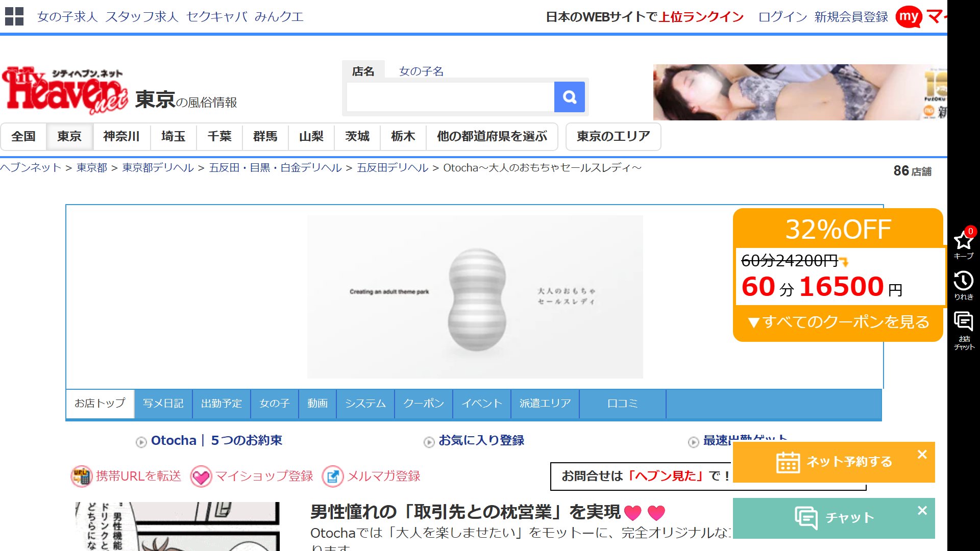Image resolution: width=980 pixels, height=551 pixels.
Task: Click the City Heaven net logo
Action: (64, 90)
